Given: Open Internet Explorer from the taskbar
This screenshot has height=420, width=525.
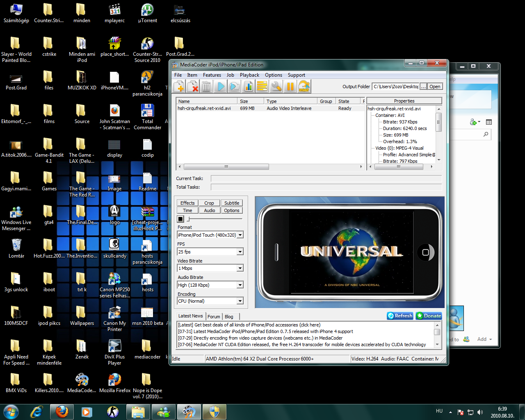Looking at the screenshot, I should coord(37,411).
